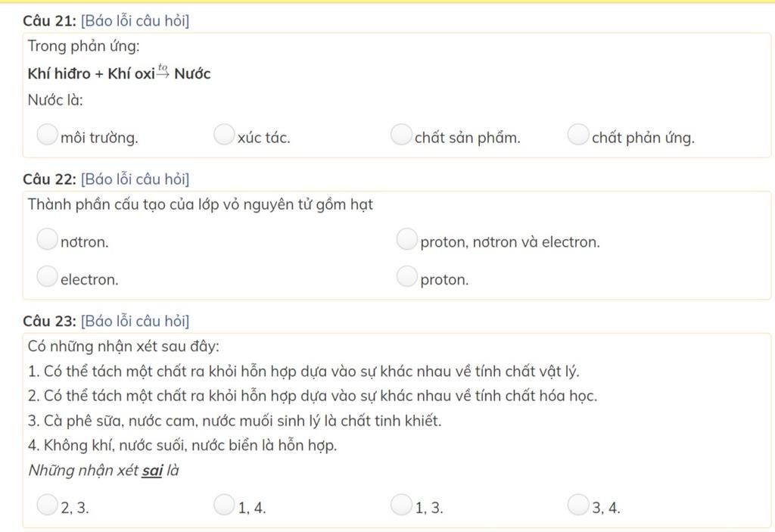Pick the 'chất phản ứng' radio button

click(577, 135)
